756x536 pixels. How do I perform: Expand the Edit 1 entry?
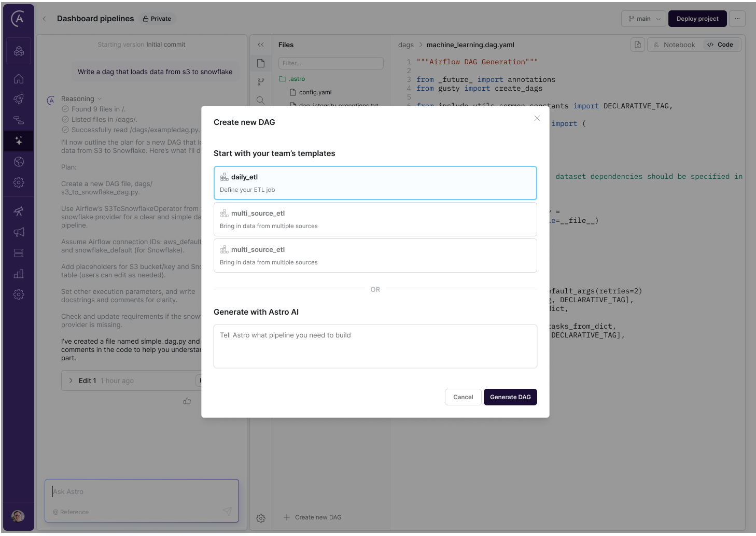tap(71, 380)
